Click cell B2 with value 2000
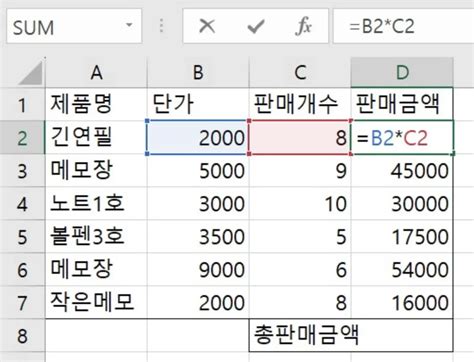 [198, 138]
